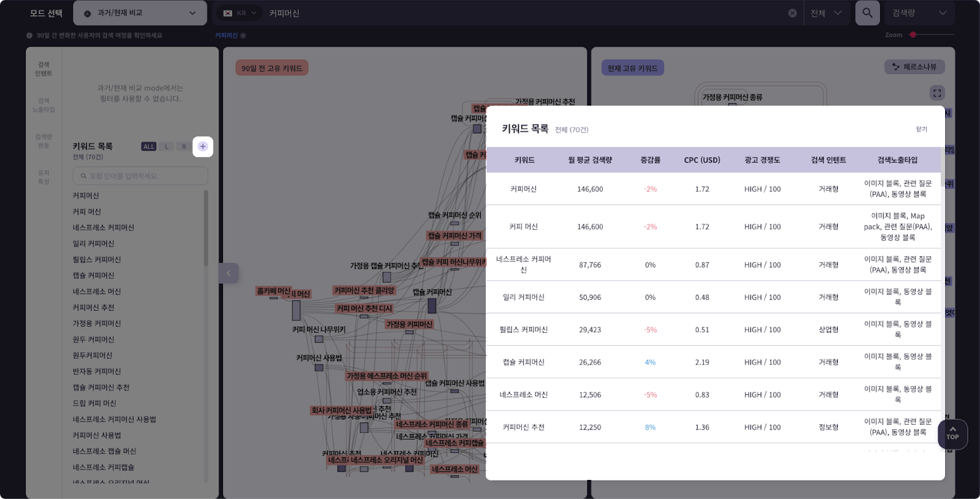Click 필립스 커피머신 in the left keyword list
The height and width of the screenshot is (499, 980).
tap(97, 259)
